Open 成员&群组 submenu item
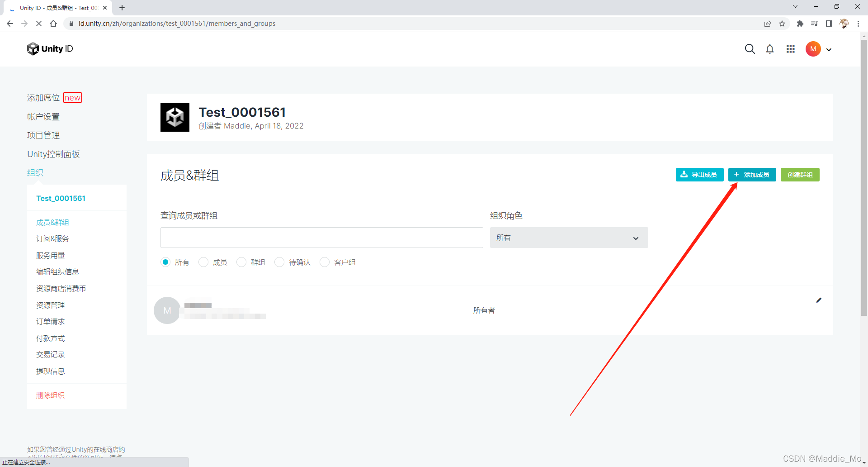This screenshot has width=868, height=467. [x=52, y=222]
